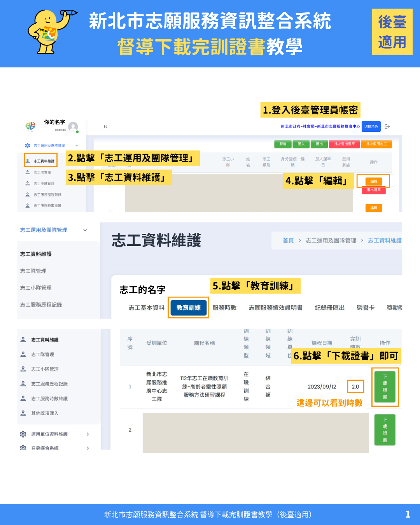Viewport: 420px width, 525px height.
Task: Open the 志願服務績效證明書 tab
Action: 276,308
